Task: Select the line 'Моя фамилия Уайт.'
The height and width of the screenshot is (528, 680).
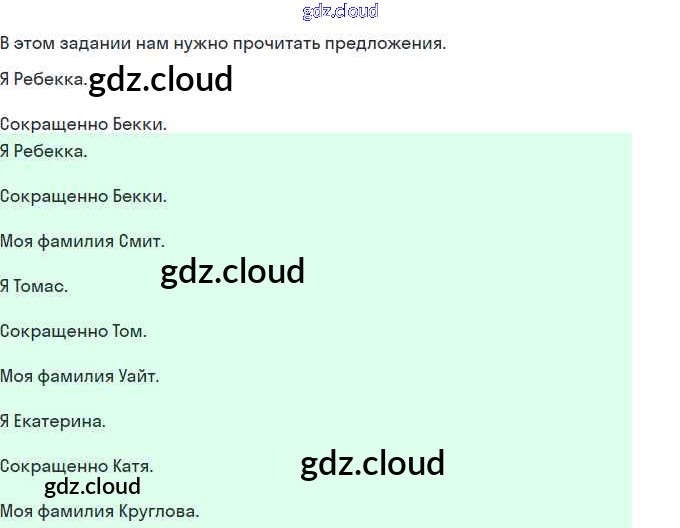Action: [x=79, y=376]
